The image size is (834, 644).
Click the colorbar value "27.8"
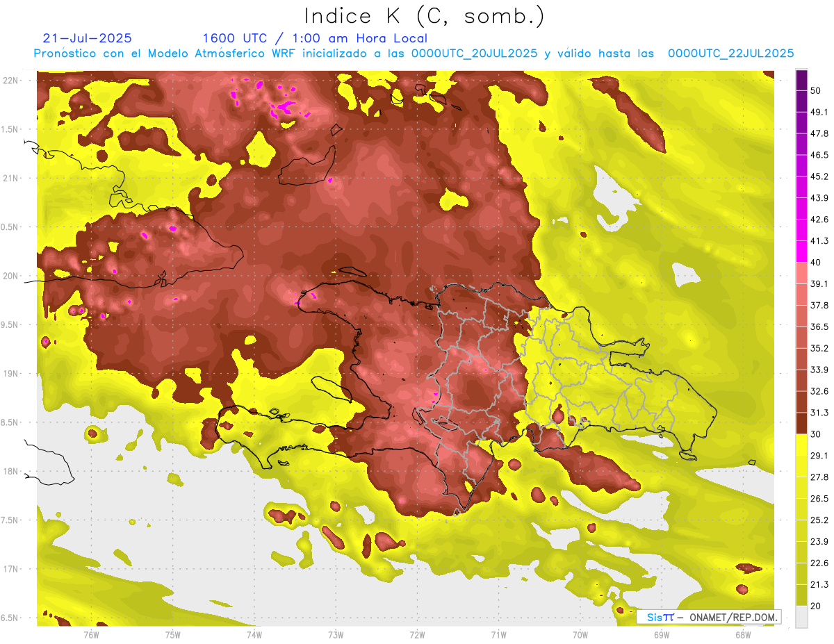[819, 477]
